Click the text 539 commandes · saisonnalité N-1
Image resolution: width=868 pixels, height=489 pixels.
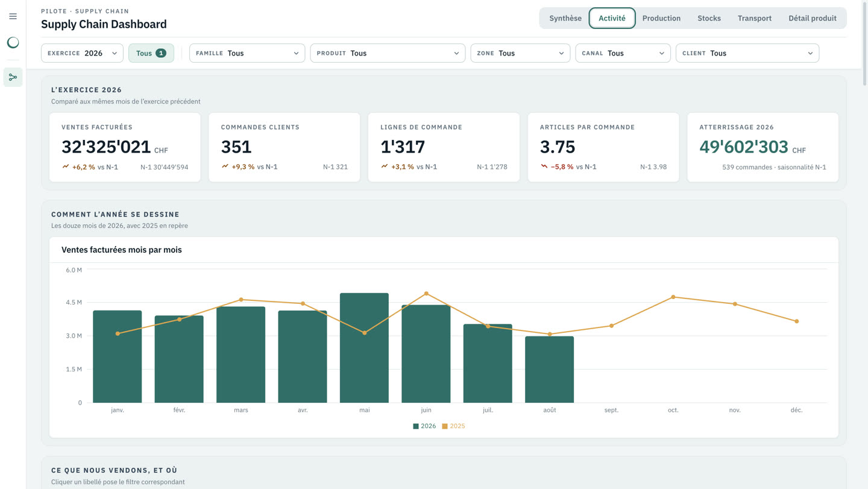[774, 167]
